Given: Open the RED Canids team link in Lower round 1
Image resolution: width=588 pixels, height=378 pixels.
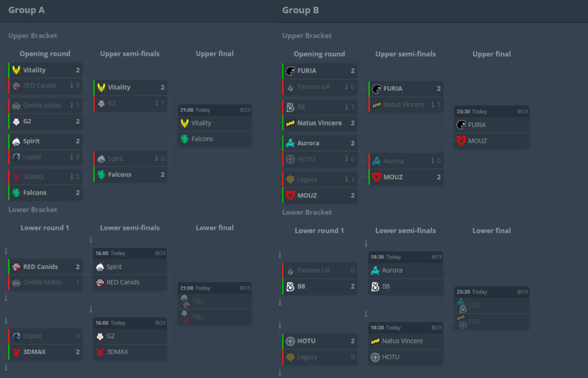Looking at the screenshot, I should click(x=40, y=267).
